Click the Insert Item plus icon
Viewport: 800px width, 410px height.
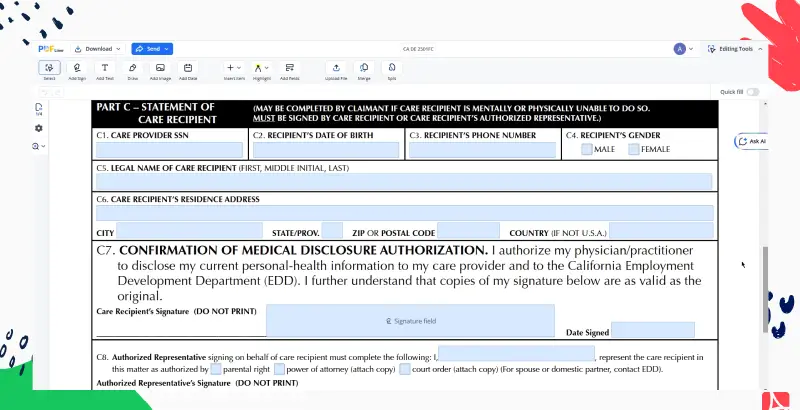(230, 67)
